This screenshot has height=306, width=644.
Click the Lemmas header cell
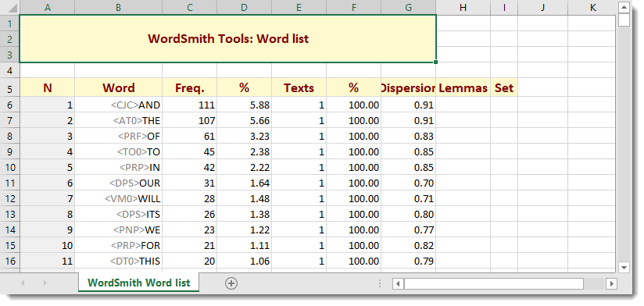463,87
